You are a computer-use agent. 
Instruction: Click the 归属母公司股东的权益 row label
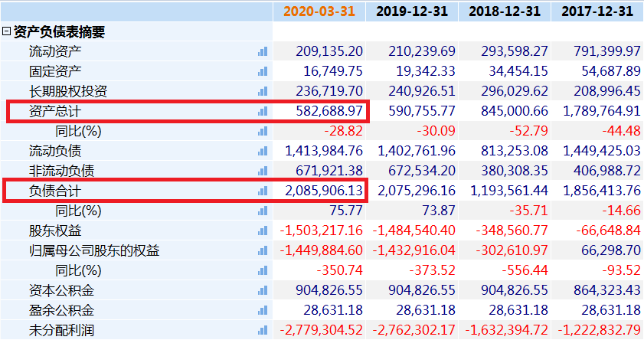[94, 250]
